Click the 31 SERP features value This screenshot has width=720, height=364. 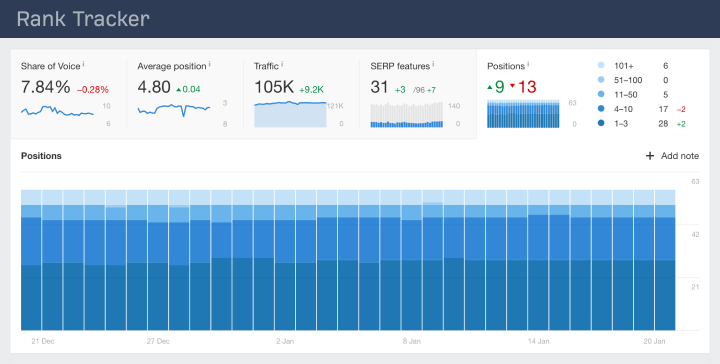[379, 87]
